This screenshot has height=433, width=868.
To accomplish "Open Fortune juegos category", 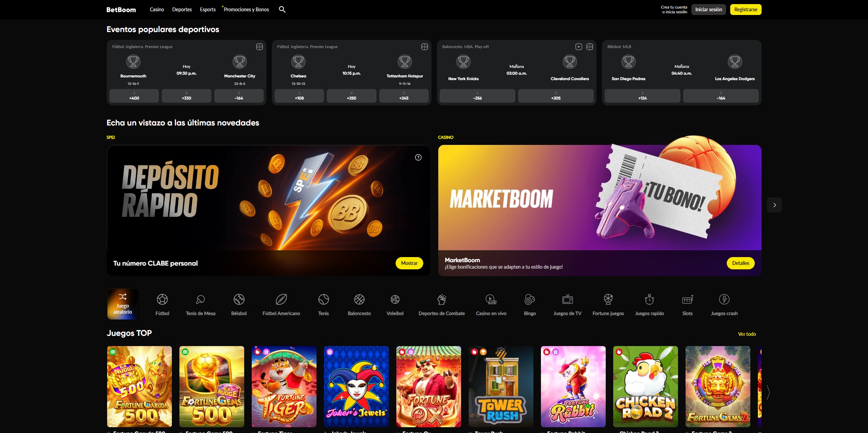I will (608, 304).
